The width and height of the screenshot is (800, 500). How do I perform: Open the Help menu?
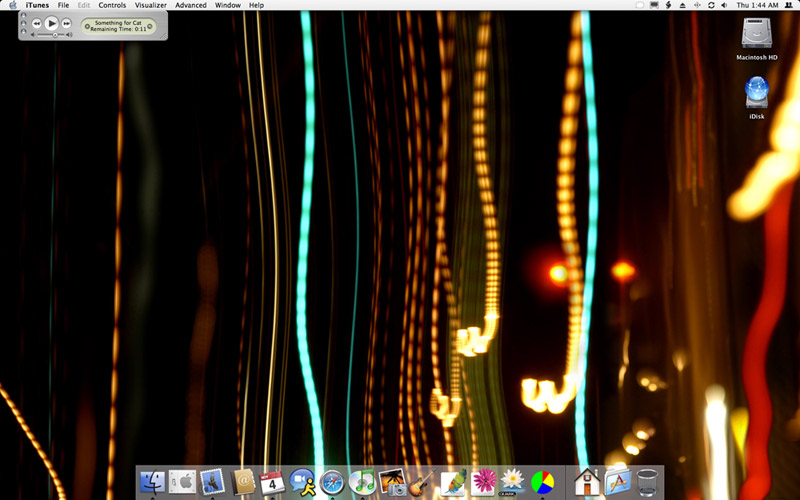point(256,5)
